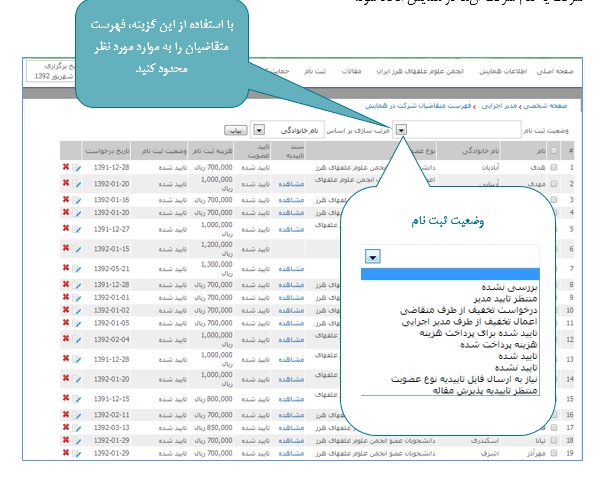Delete the row dated 1391-12-28 at top
The height and width of the screenshot is (482, 604).
pyautogui.click(x=66, y=168)
